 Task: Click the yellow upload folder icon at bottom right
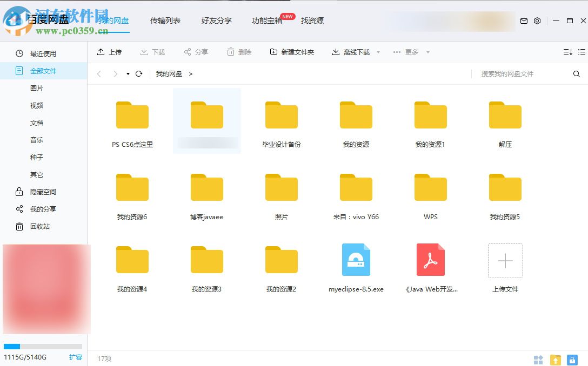pos(555,360)
